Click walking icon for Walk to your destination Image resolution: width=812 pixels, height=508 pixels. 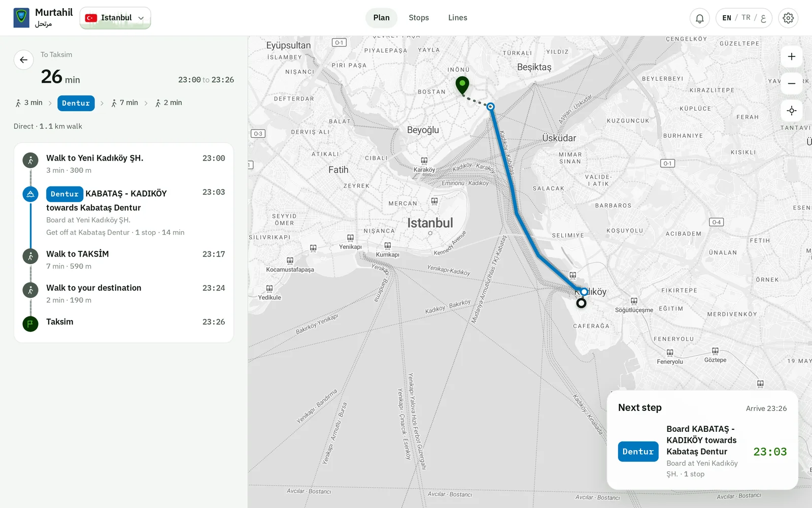point(30,290)
